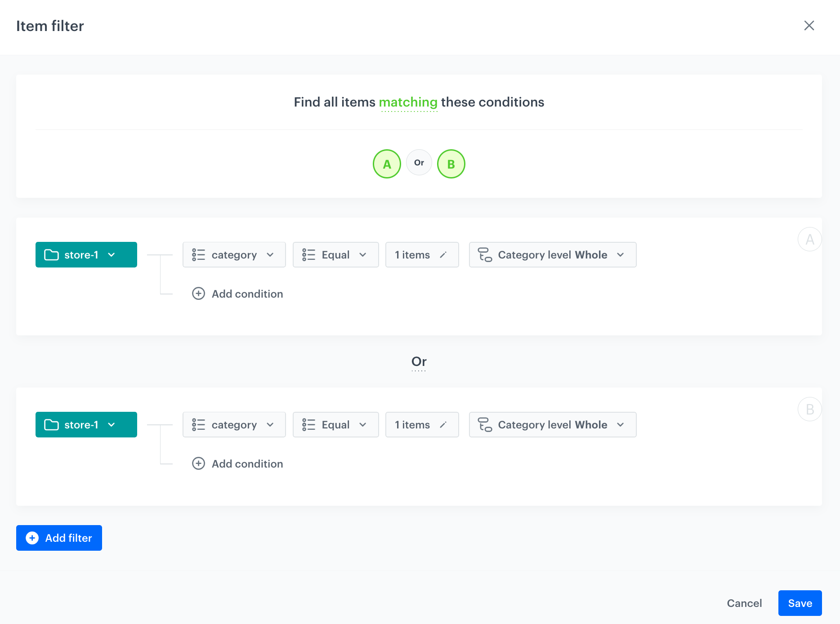
Task: Click the hierarchy icon next to Category level
Action: point(484,254)
